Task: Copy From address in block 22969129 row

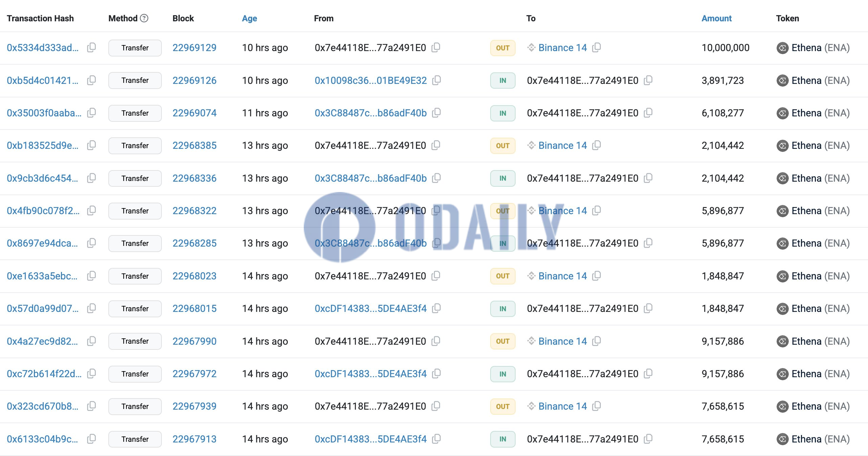Action: pyautogui.click(x=436, y=48)
